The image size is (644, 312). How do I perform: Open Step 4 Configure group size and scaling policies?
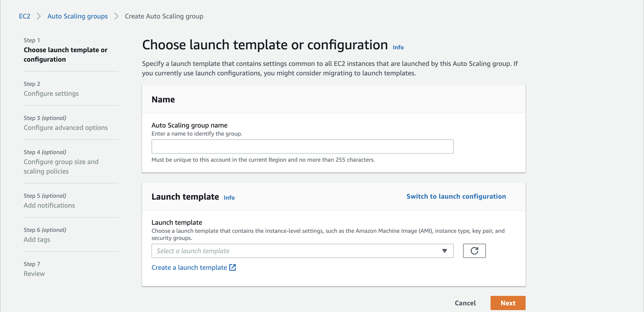click(x=61, y=166)
